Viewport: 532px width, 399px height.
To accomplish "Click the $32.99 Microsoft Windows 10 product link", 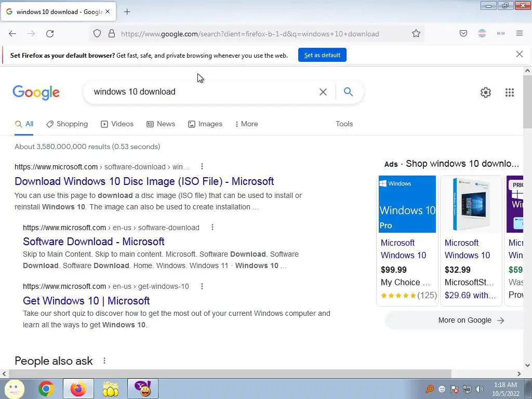I will [x=467, y=249].
